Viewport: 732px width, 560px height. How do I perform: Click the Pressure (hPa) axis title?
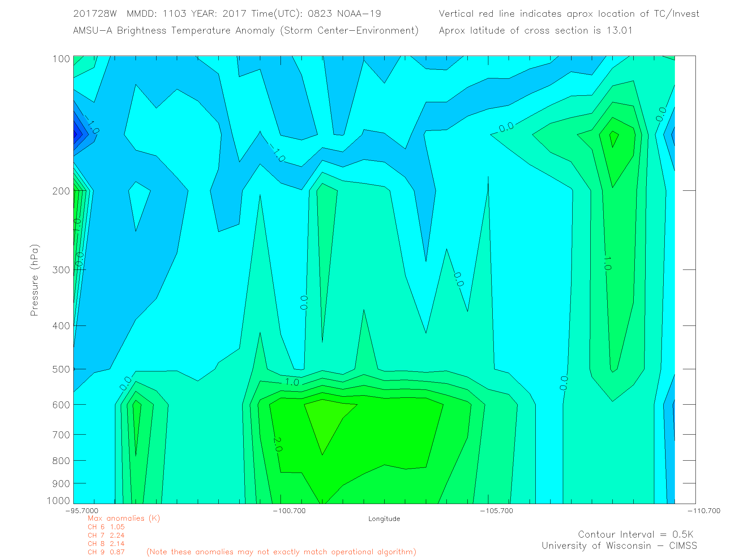point(34,280)
